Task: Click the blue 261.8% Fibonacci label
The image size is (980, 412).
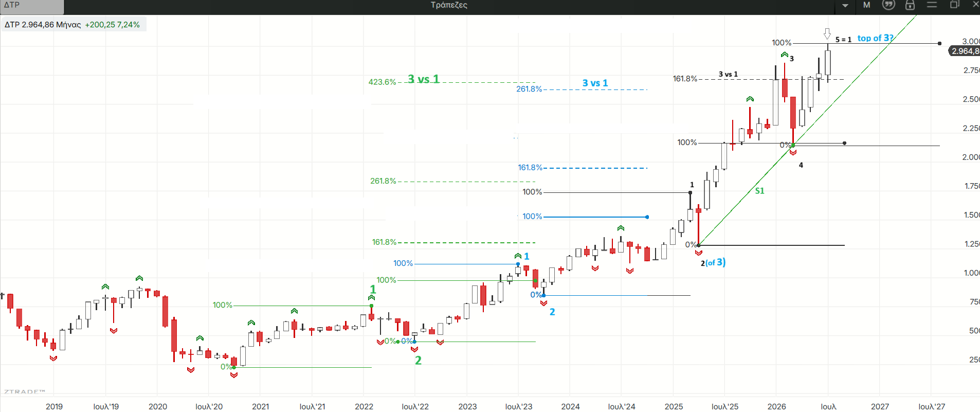Action: pyautogui.click(x=529, y=89)
